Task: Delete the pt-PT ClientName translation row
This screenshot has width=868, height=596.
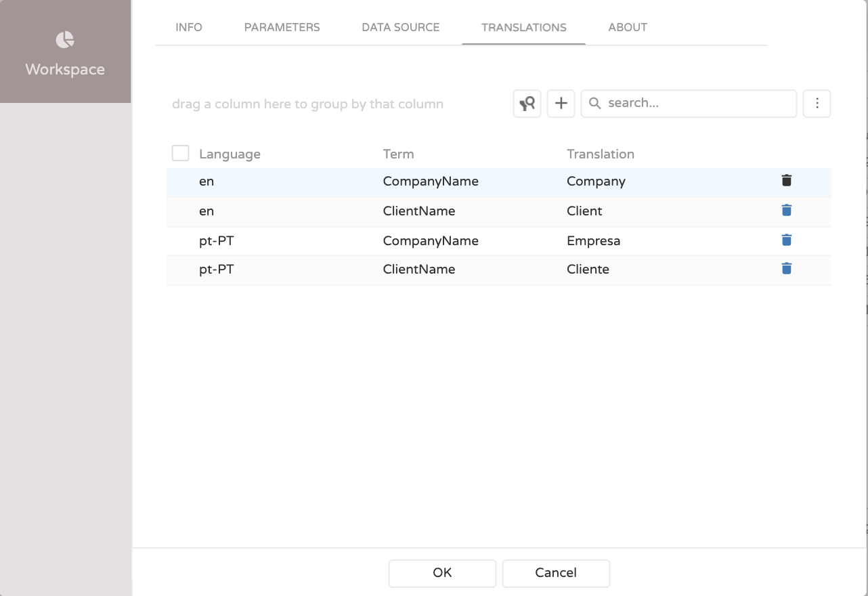Action: [786, 269]
